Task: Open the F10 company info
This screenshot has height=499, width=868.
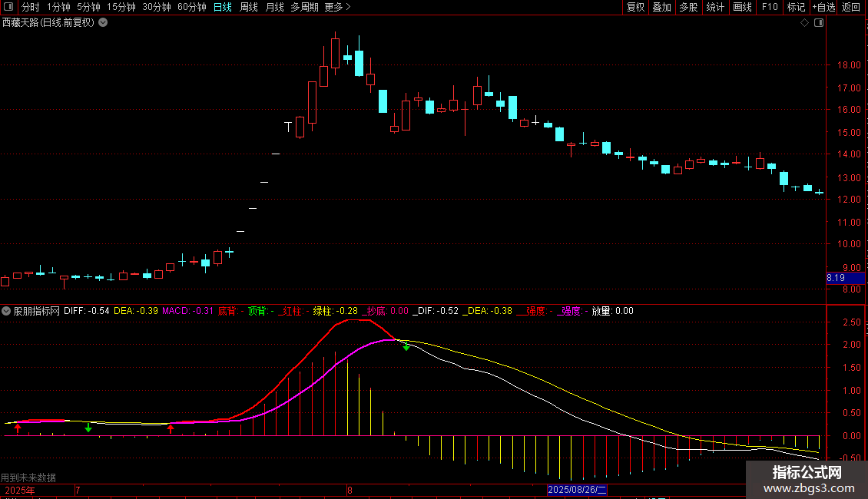Action: (x=770, y=7)
